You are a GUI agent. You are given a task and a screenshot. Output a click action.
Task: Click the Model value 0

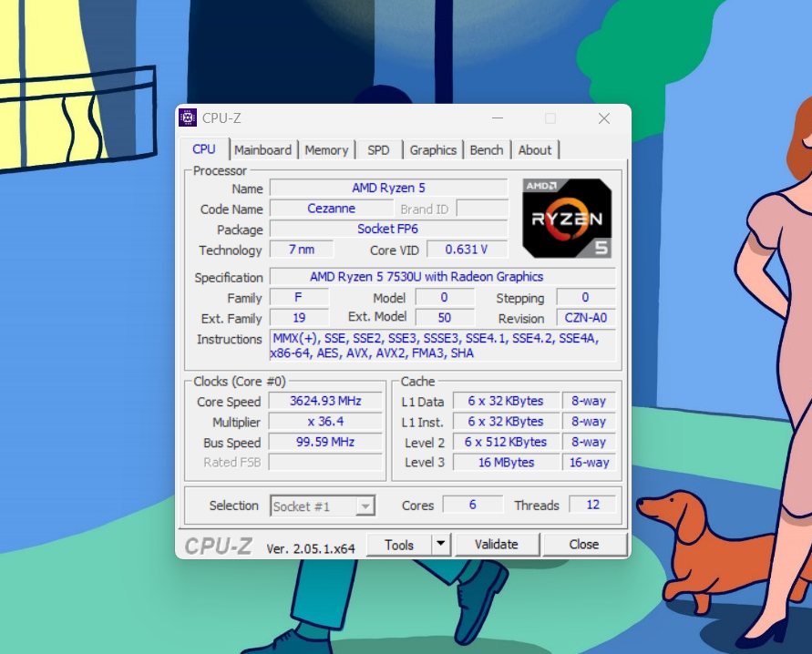pyautogui.click(x=445, y=298)
